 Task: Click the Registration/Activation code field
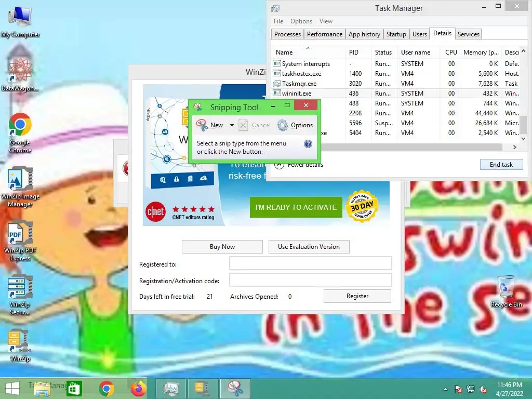(x=311, y=280)
